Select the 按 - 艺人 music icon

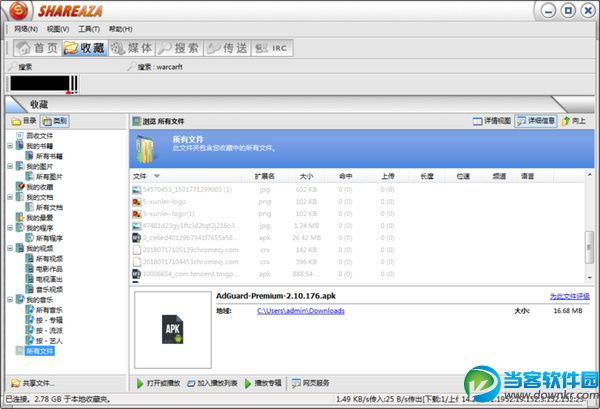(x=29, y=341)
